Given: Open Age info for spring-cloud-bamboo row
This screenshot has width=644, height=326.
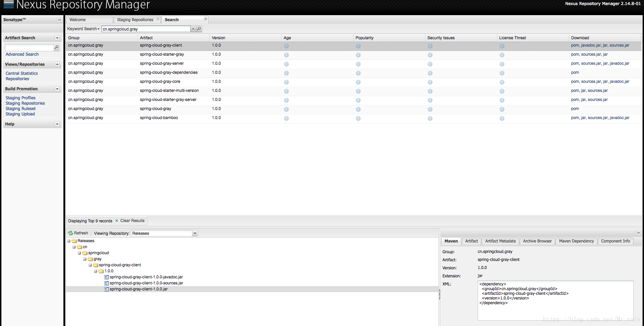Looking at the screenshot, I should click(286, 118).
